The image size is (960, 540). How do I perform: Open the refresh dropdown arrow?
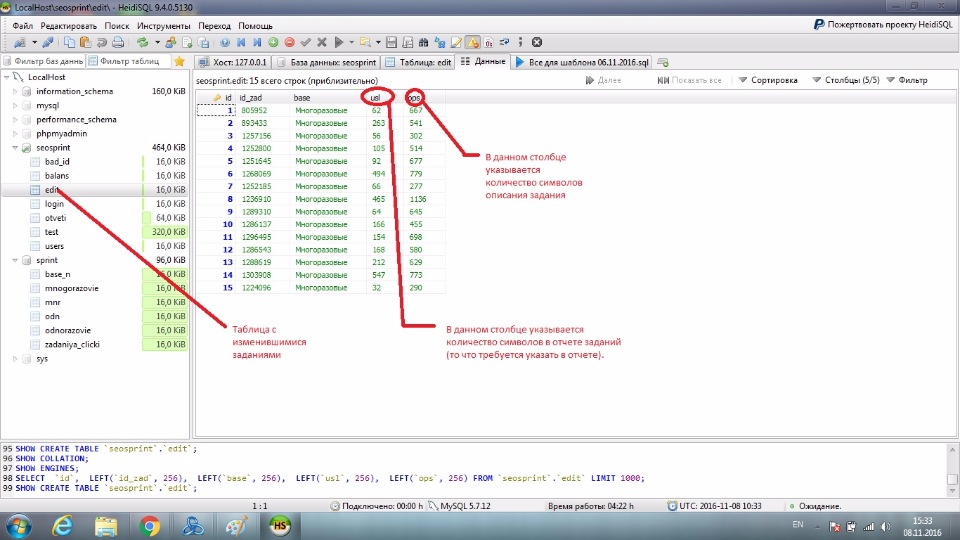click(157, 42)
